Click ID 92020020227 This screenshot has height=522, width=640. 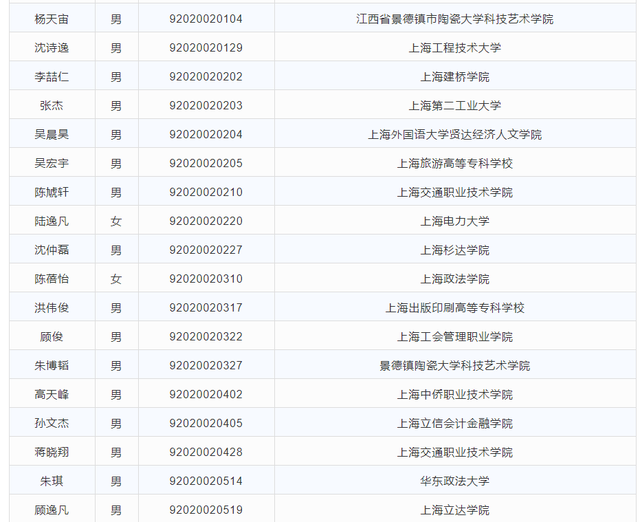tap(206, 250)
